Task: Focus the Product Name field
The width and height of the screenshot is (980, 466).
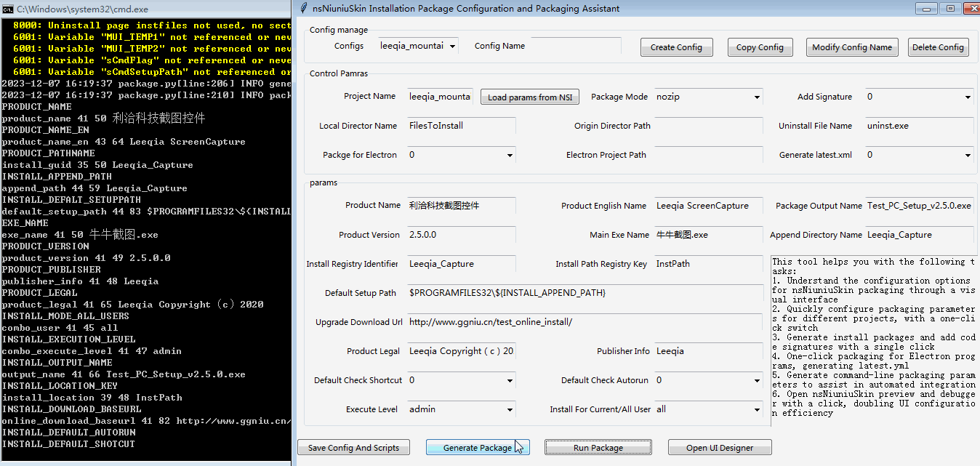Action: pyautogui.click(x=462, y=206)
